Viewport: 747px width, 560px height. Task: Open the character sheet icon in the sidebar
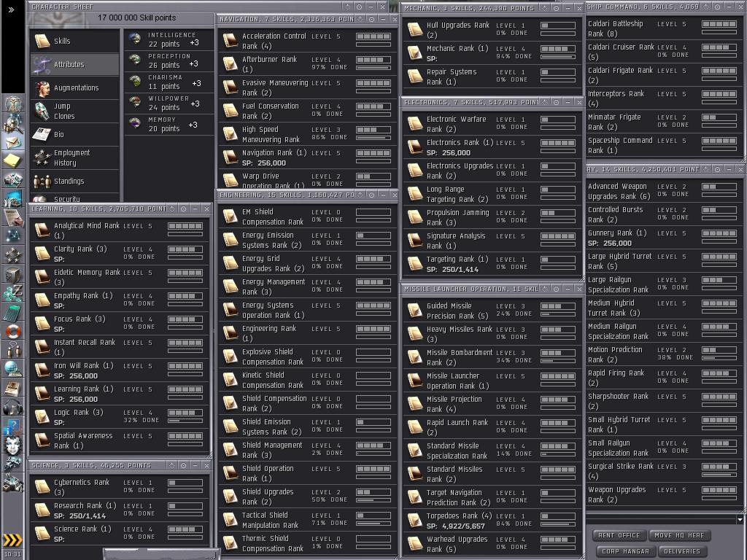click(13, 104)
